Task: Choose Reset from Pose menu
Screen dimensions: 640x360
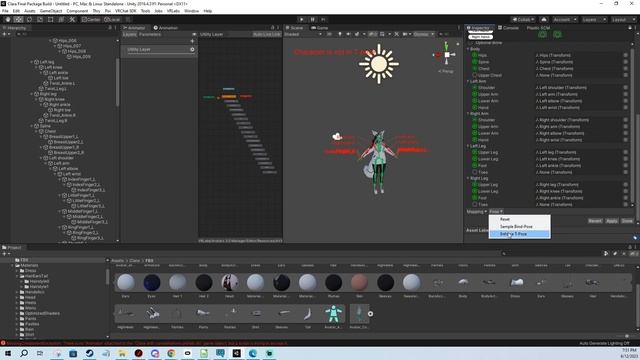Action: click(x=520, y=219)
